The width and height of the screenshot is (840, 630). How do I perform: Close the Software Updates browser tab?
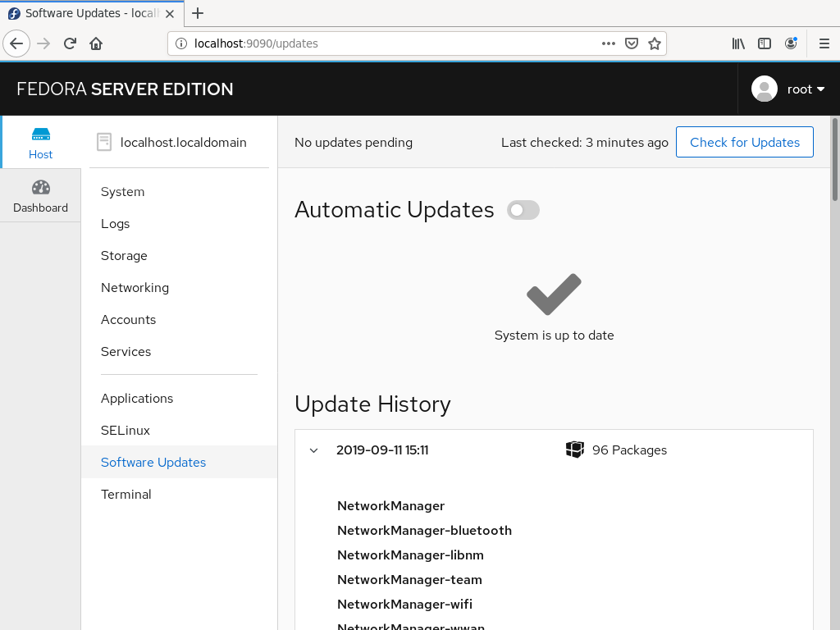(x=170, y=13)
